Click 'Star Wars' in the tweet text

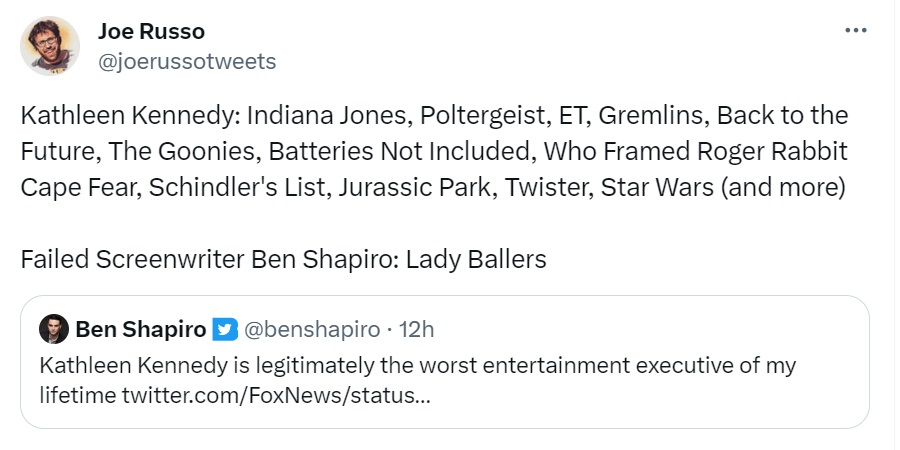(648, 187)
